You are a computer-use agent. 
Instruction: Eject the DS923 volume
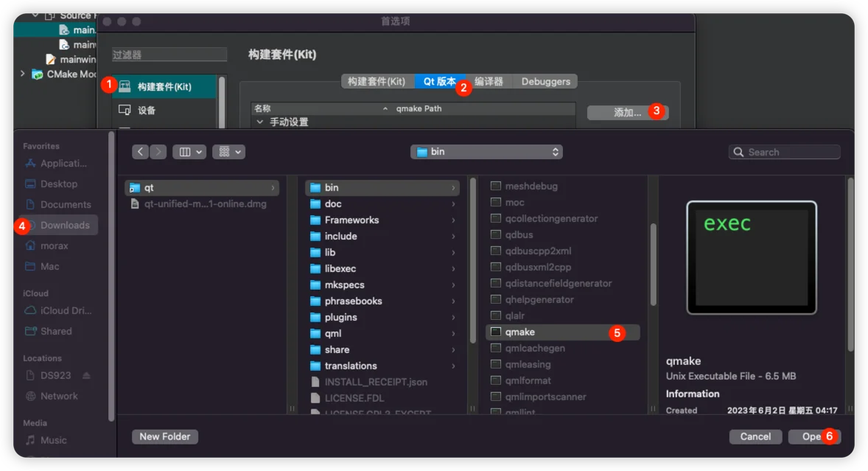(x=86, y=375)
